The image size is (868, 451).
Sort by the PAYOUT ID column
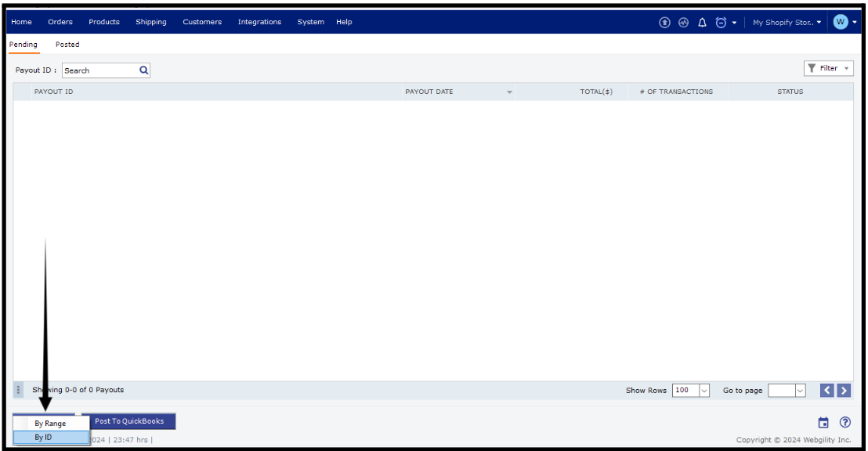pyautogui.click(x=54, y=92)
